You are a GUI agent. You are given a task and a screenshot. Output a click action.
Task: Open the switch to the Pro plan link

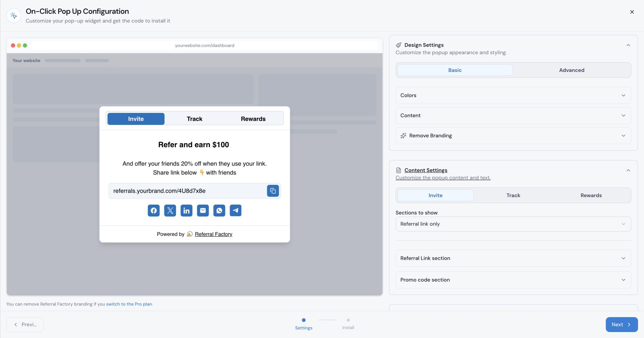(129, 304)
